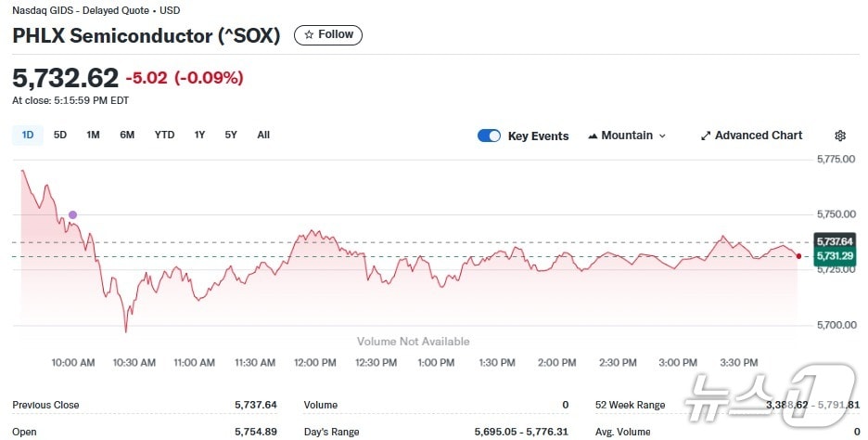
Task: Click the Advanced Chart expand arrows icon
Action: click(706, 136)
